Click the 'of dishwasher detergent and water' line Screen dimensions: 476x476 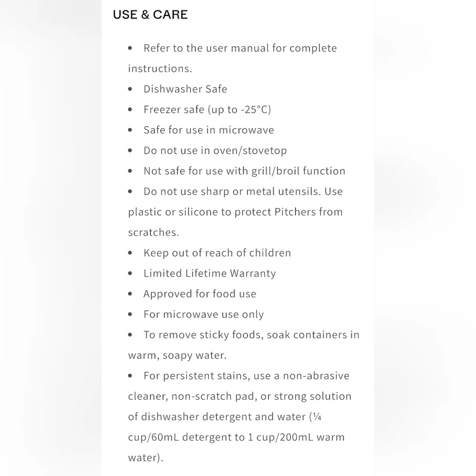pos(225,417)
